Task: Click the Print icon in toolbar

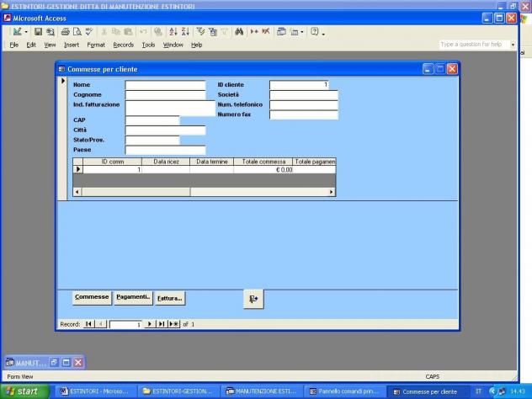Action: [x=65, y=32]
